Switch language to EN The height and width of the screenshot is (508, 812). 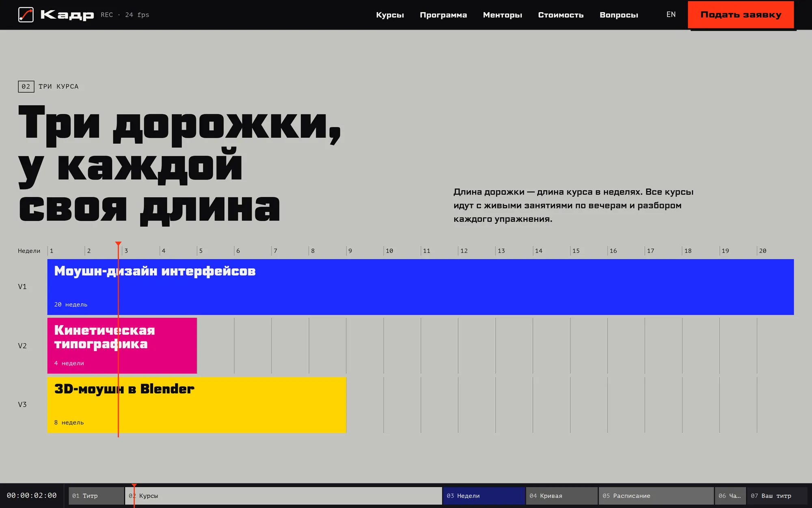(x=671, y=15)
